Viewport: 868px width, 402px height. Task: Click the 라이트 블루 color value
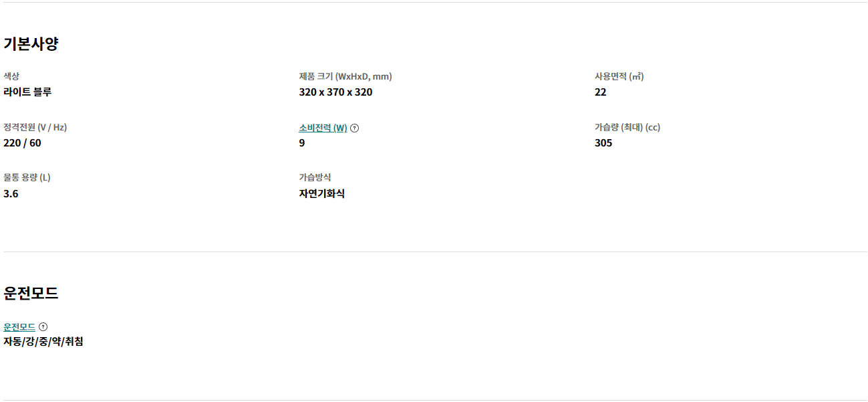click(x=27, y=92)
